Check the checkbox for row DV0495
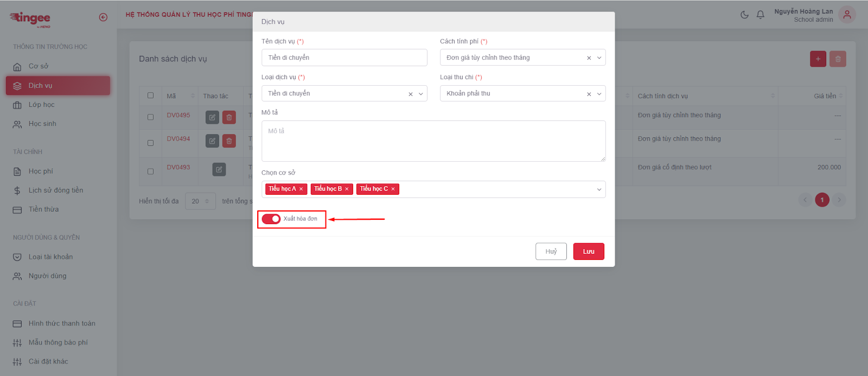The image size is (868, 376). [151, 117]
